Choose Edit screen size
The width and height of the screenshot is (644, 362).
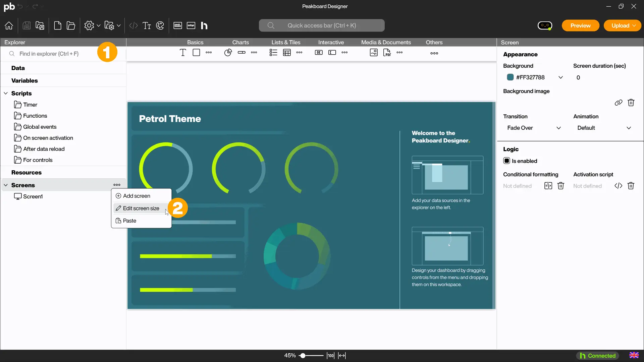click(x=141, y=208)
